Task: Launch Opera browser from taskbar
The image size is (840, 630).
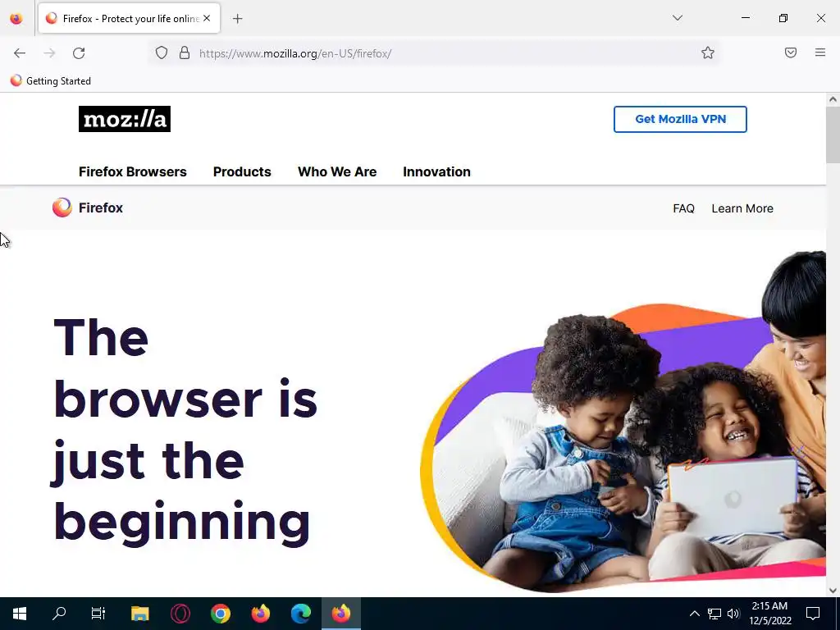Action: 180,614
